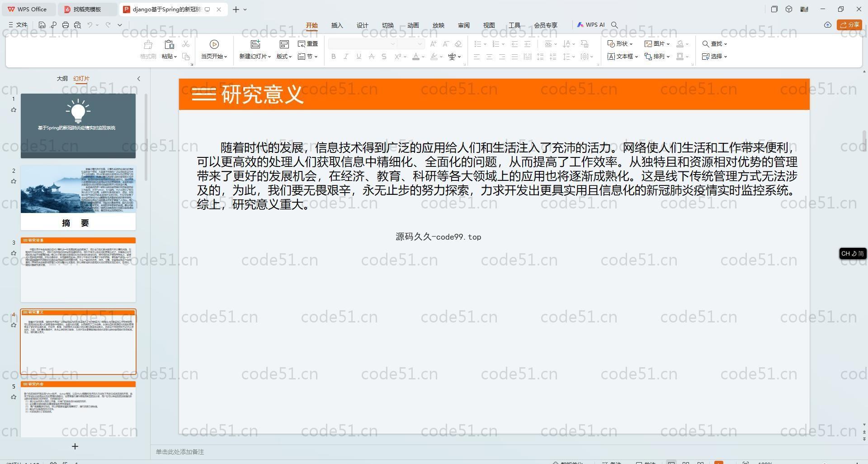Open the Picture (图片) dropdown
The width and height of the screenshot is (868, 464).
[x=657, y=44]
